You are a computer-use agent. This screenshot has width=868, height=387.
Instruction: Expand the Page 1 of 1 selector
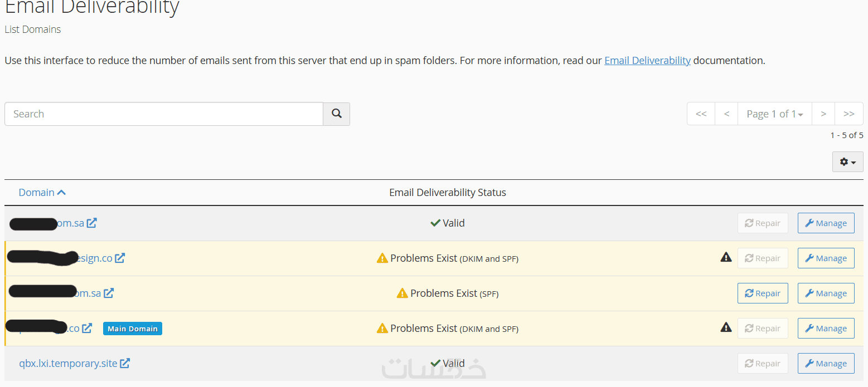coord(774,114)
